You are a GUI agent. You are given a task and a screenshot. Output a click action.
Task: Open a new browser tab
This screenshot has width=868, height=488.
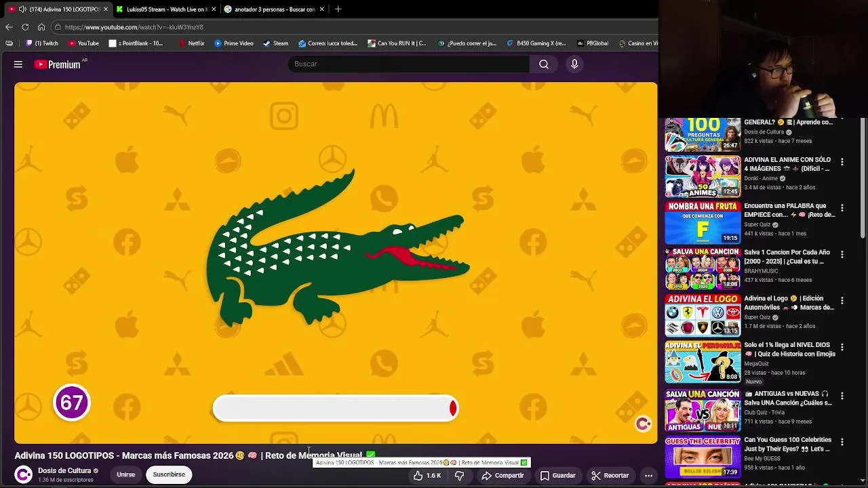point(338,9)
